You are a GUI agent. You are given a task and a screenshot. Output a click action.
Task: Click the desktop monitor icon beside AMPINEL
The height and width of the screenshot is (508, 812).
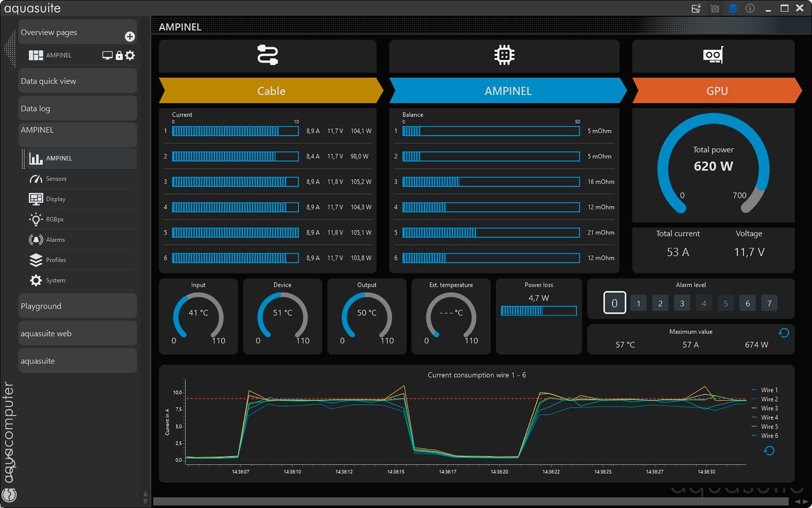click(107, 55)
